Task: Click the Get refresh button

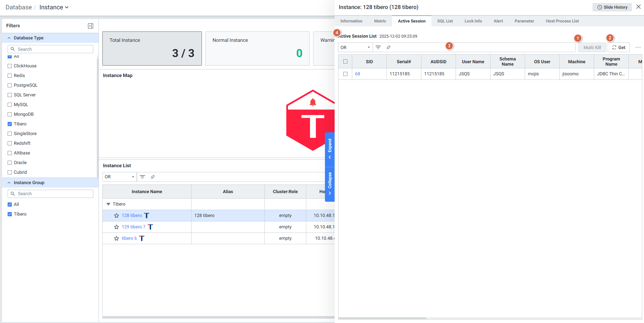Action: [618, 47]
